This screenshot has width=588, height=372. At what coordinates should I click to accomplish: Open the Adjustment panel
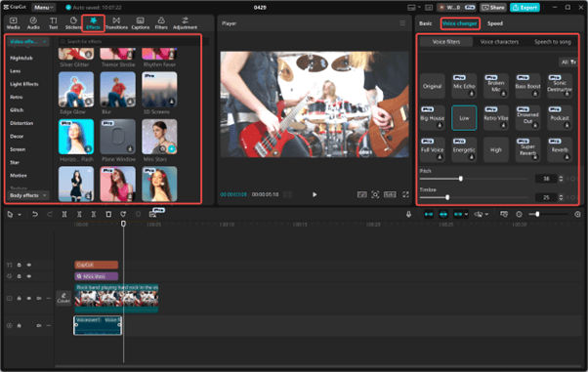tap(185, 23)
